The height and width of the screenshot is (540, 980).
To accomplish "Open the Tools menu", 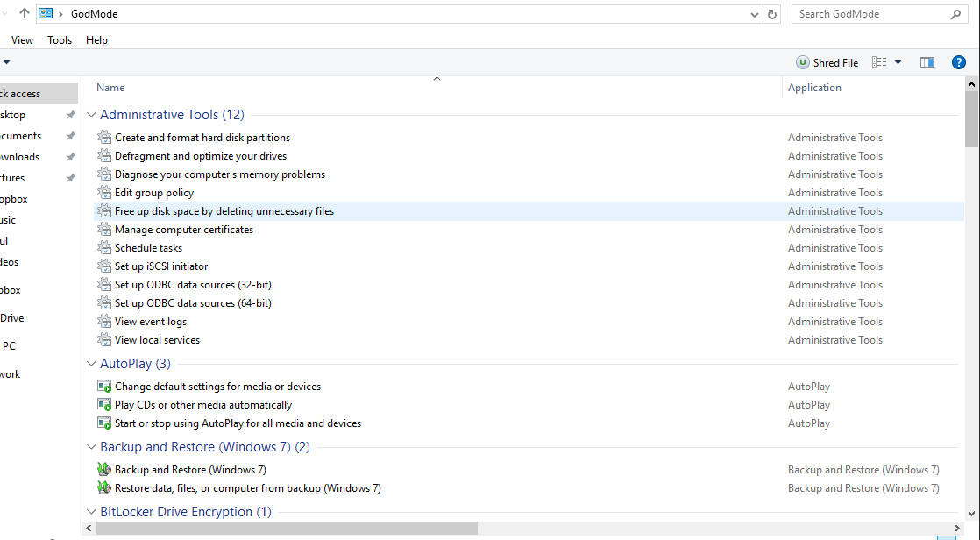I will pos(60,40).
